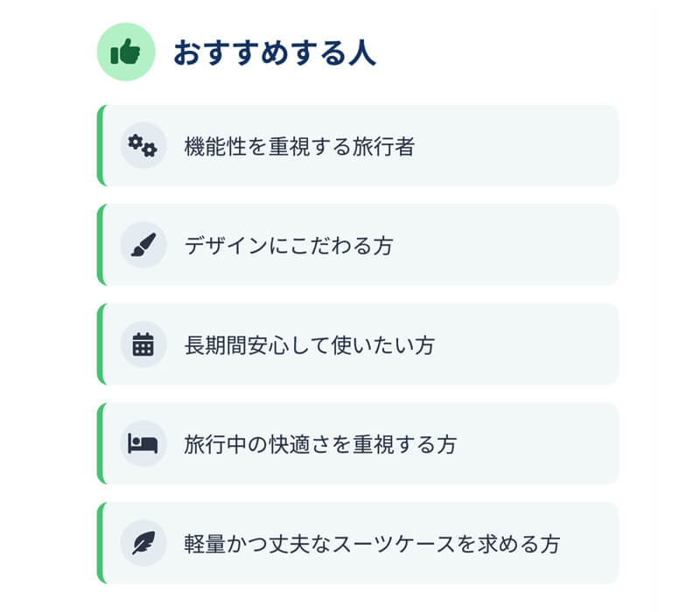Select the デザインにこだわる方 text
This screenshot has height=612, width=700.
pyautogui.click(x=289, y=246)
